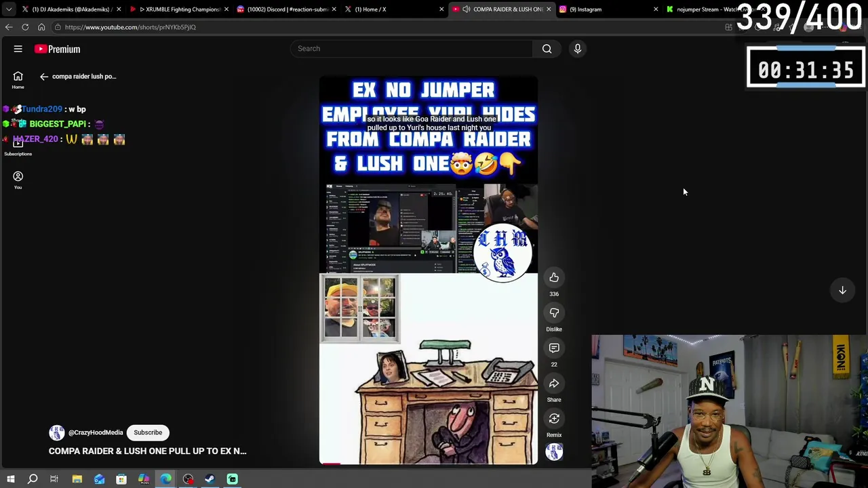Mute the COMPA RAIDER tab audio icon

tap(467, 9)
